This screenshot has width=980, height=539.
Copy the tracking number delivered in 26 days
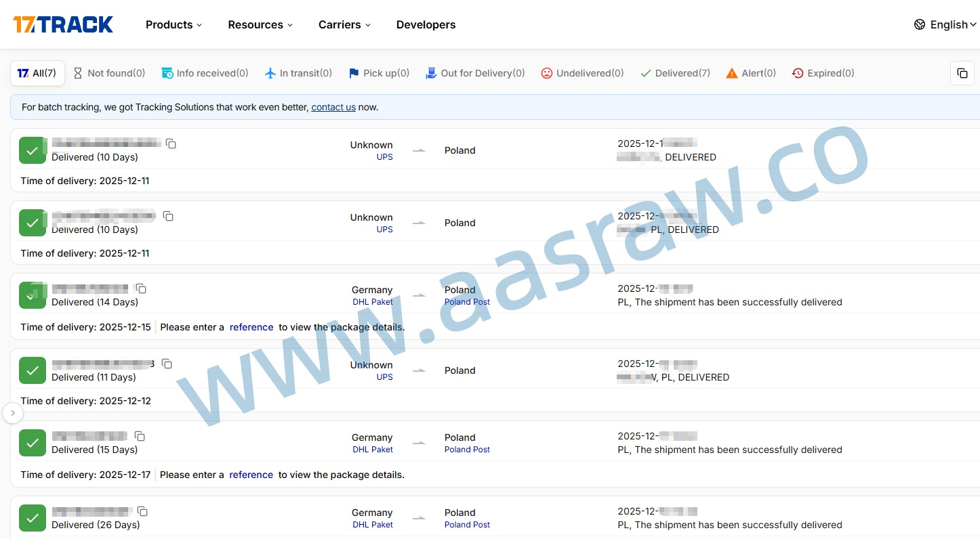coord(142,511)
